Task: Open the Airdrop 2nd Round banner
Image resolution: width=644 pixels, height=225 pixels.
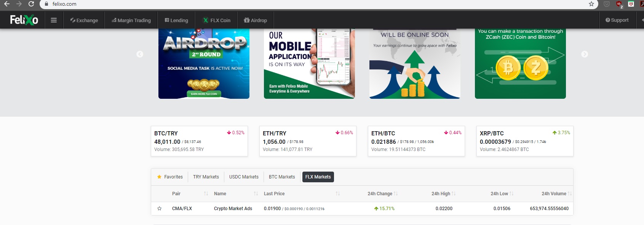Action: tap(204, 64)
